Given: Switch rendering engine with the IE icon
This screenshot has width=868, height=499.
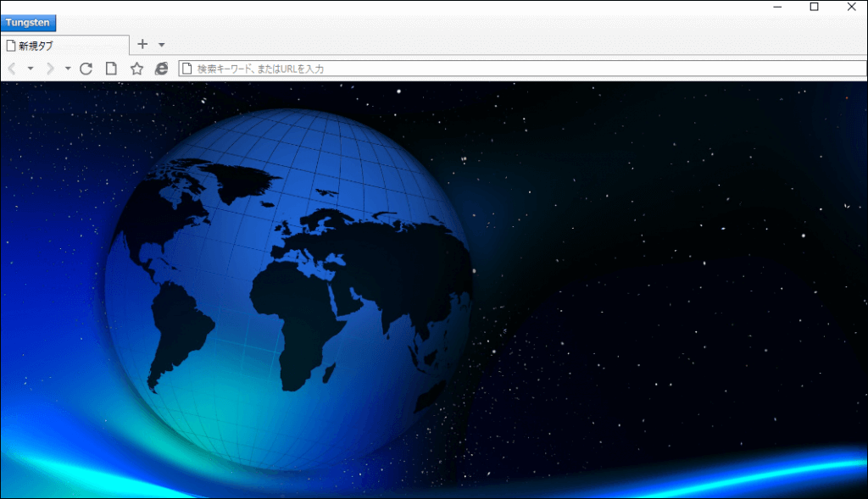Looking at the screenshot, I should (161, 69).
